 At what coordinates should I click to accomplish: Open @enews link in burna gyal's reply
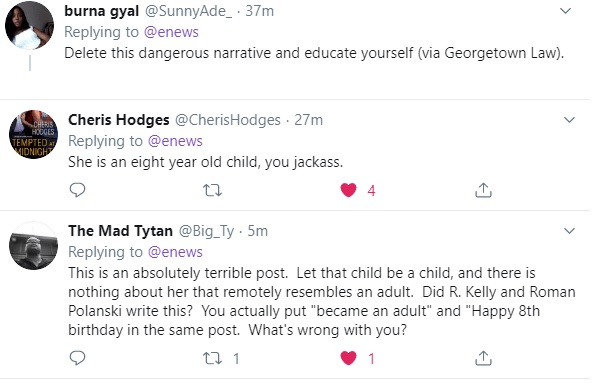click(171, 32)
